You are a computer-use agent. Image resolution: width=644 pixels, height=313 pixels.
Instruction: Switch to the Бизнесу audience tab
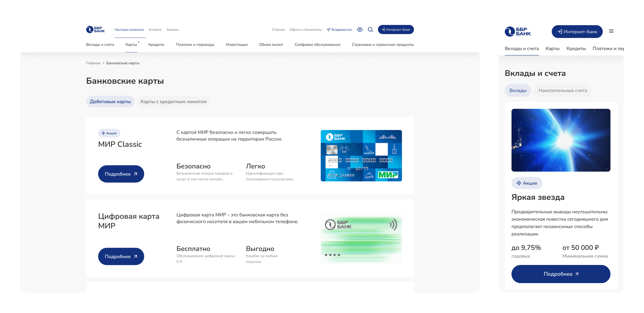click(x=155, y=30)
